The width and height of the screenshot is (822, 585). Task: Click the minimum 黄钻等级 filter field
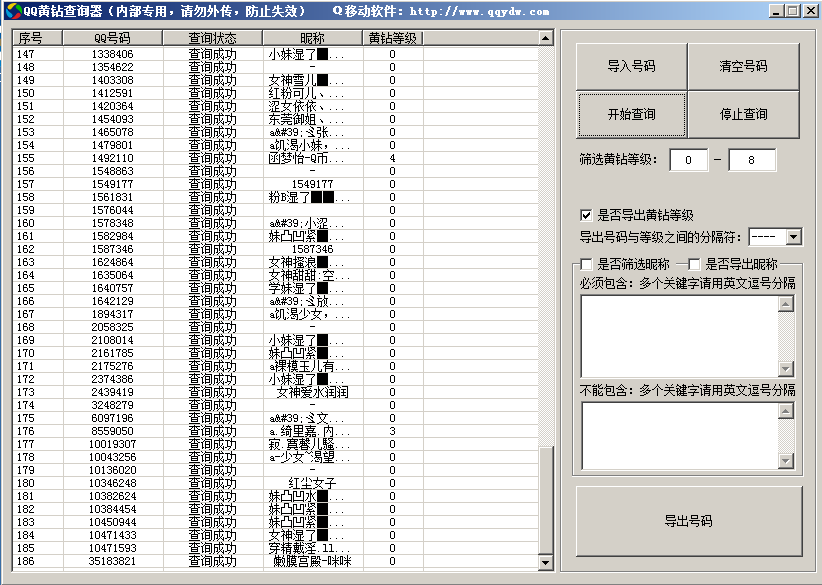coord(694,160)
